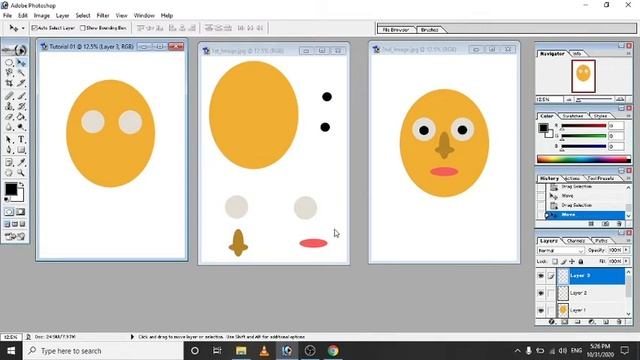Select the Magic Wand tool
The width and height of the screenshot is (640, 360).
pos(21,73)
